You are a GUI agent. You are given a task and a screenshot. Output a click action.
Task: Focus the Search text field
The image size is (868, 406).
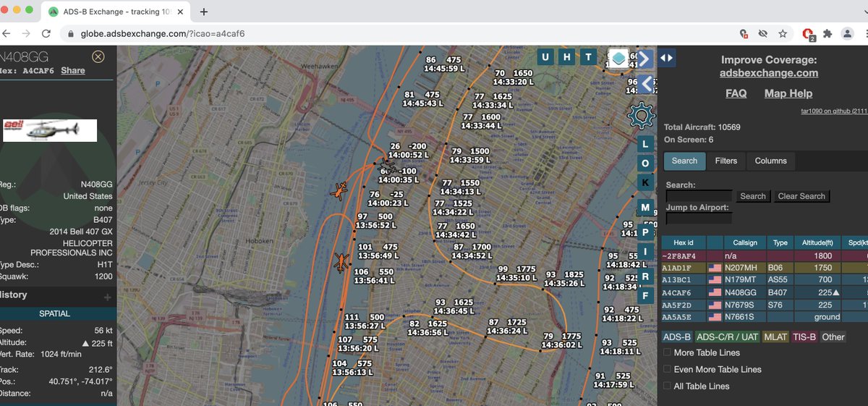point(699,196)
